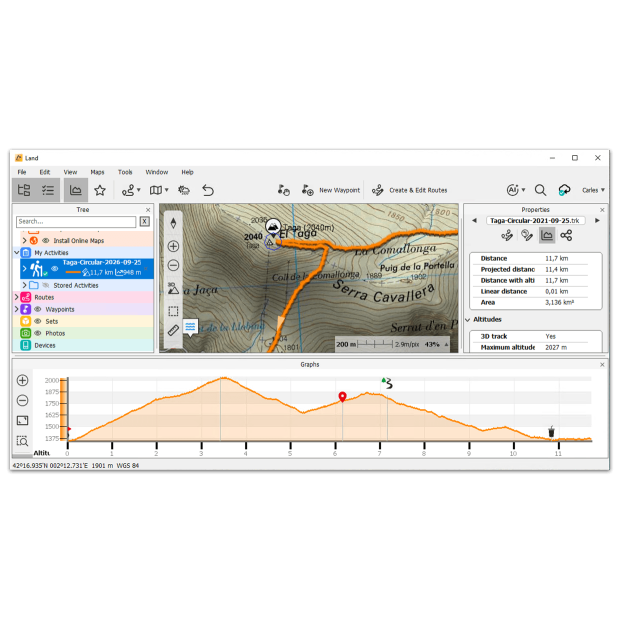Open the route tools dropdown arrow

138,190
